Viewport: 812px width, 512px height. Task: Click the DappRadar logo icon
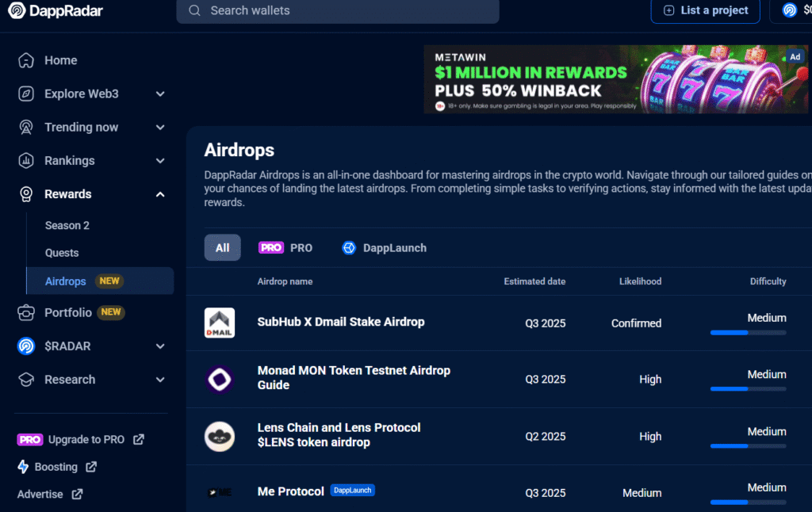click(x=17, y=10)
